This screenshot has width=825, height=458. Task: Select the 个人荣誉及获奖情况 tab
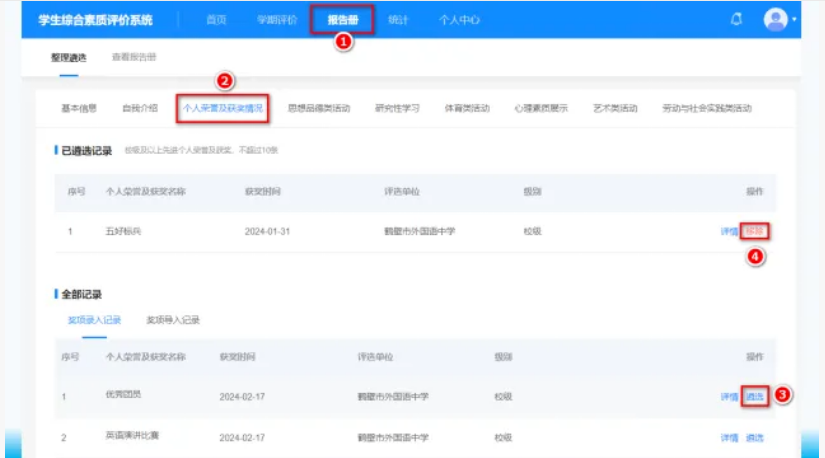(x=223, y=108)
